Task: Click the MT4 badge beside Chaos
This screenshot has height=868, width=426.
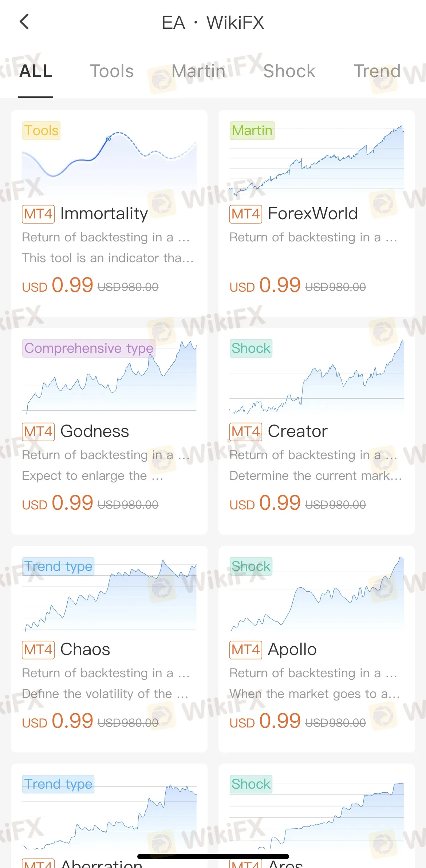Action: point(38,650)
